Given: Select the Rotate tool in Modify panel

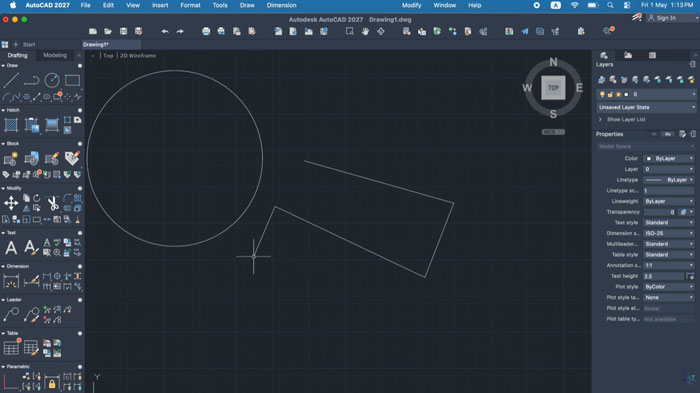Looking at the screenshot, I should [x=37, y=198].
